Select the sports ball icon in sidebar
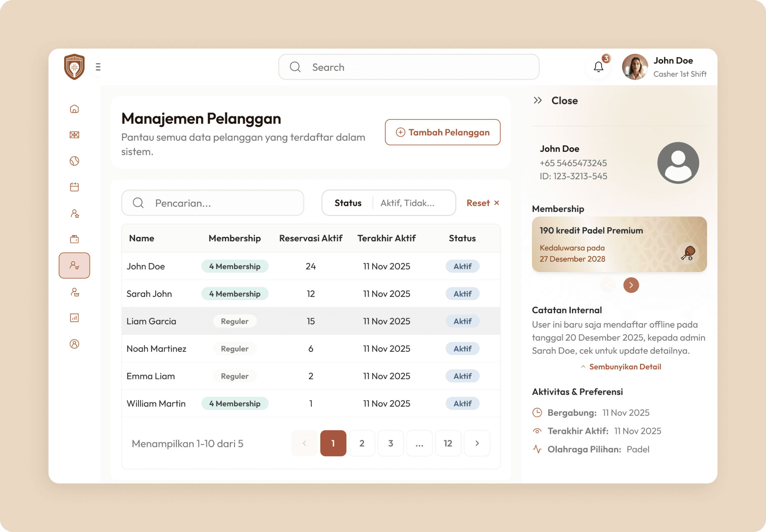 (74, 161)
